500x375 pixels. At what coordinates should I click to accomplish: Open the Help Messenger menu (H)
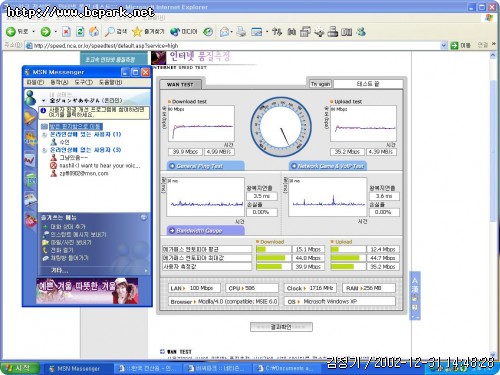tap(110, 82)
